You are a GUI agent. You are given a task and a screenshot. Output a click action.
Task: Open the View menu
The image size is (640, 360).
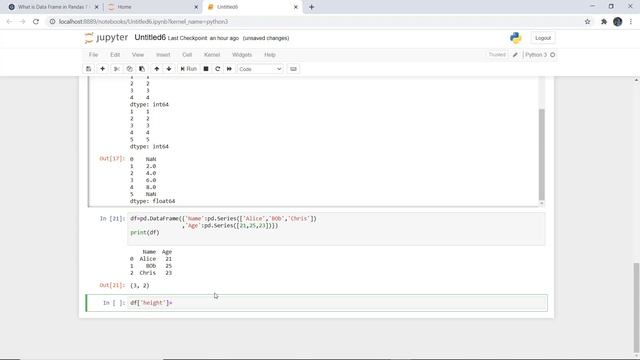coord(138,55)
